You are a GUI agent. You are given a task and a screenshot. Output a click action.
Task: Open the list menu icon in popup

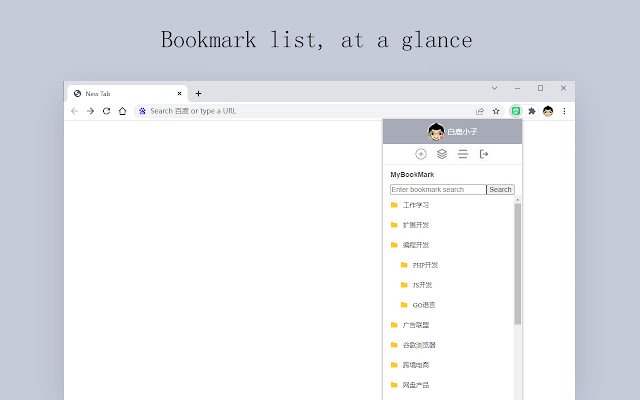pyautogui.click(x=462, y=154)
